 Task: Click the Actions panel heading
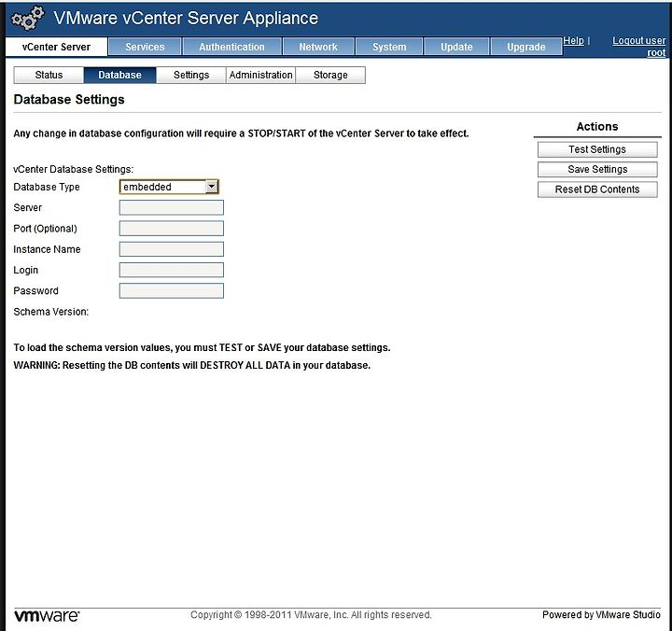[x=597, y=126]
